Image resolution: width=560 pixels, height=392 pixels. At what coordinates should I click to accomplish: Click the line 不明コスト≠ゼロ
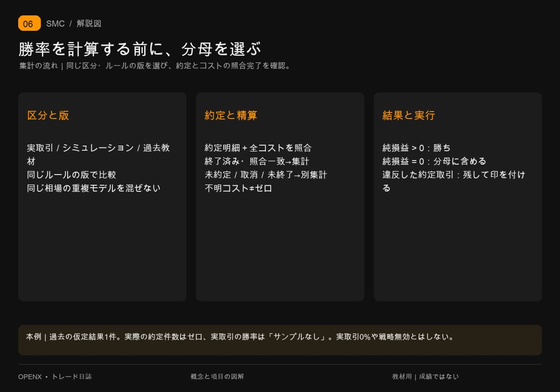(x=238, y=188)
